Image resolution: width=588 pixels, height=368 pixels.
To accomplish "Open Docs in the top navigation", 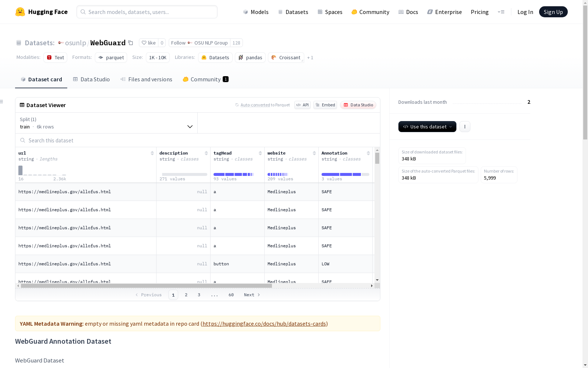I will point(408,12).
